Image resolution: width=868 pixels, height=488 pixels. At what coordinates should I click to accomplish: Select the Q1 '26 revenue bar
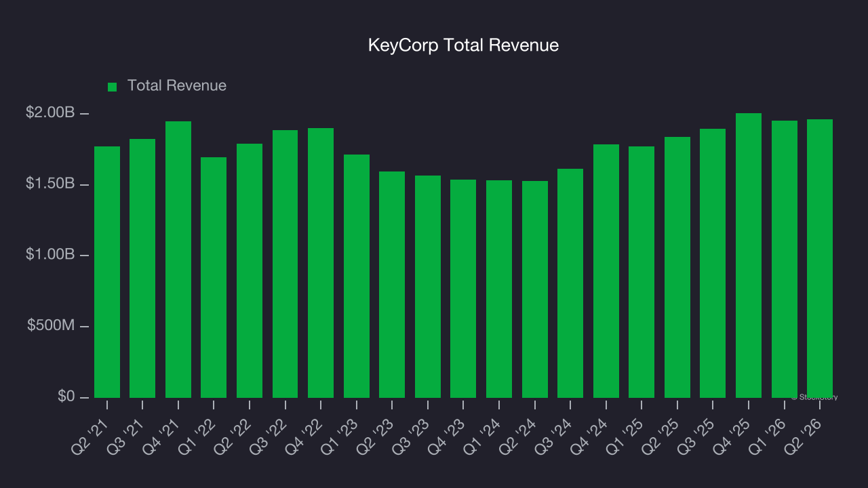pos(785,260)
